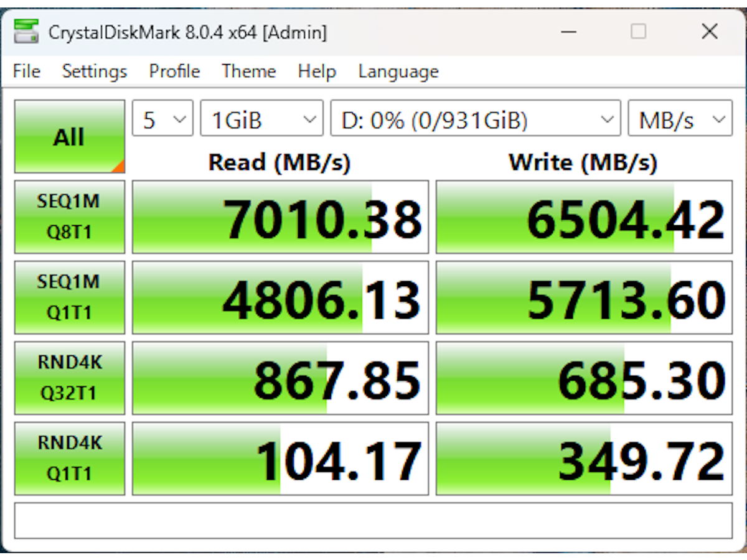
Task: Click the empty comment field at bottom
Action: coord(373,520)
